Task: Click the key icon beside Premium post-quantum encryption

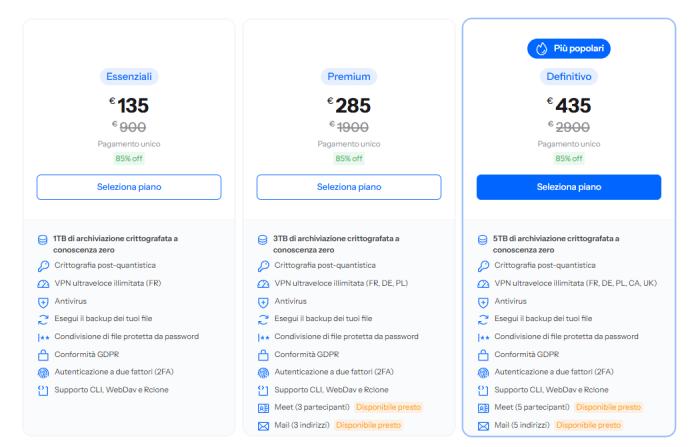Action: click(x=263, y=266)
